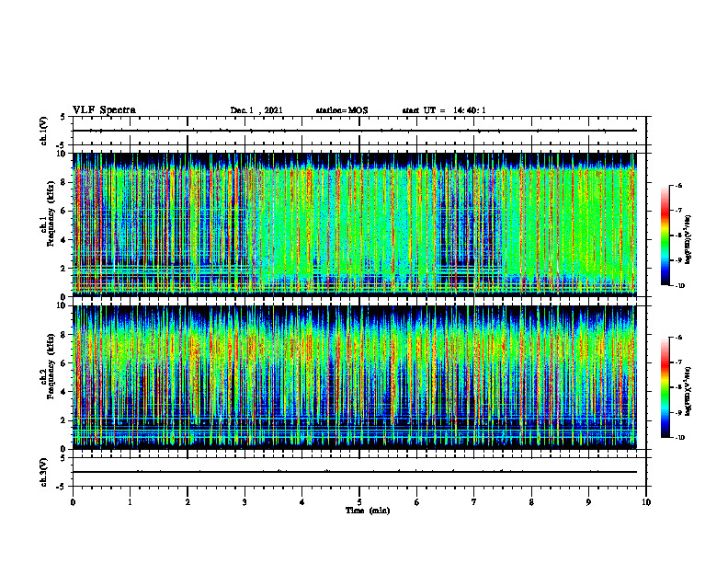The height and width of the screenshot is (563, 728).
Task: Click the "station=MOS" header label
Action: [x=342, y=110]
